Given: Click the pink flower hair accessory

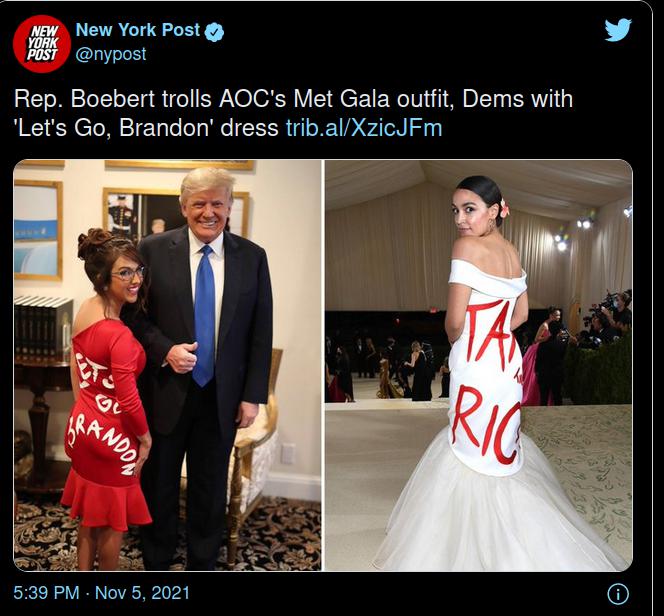Looking at the screenshot, I should [x=504, y=207].
